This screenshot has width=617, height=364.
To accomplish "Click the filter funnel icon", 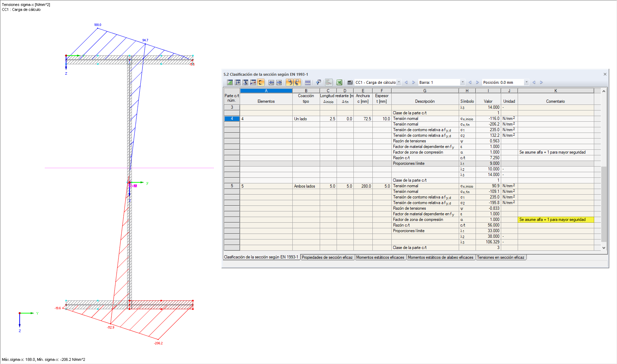I will 318,82.
